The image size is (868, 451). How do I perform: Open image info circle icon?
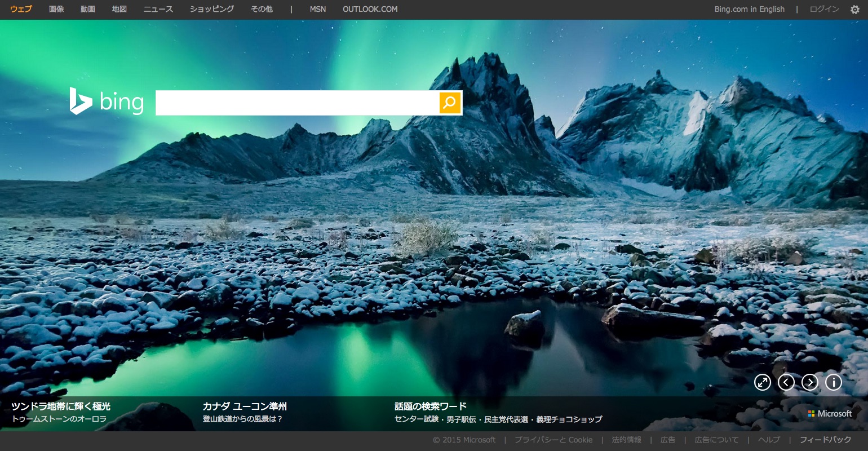coord(833,382)
